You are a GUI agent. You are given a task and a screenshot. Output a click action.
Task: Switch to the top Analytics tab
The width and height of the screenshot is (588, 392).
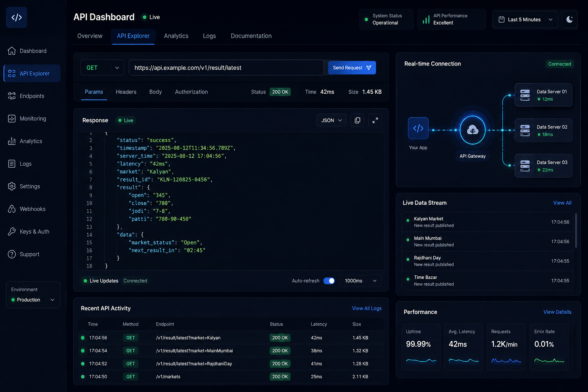(176, 36)
